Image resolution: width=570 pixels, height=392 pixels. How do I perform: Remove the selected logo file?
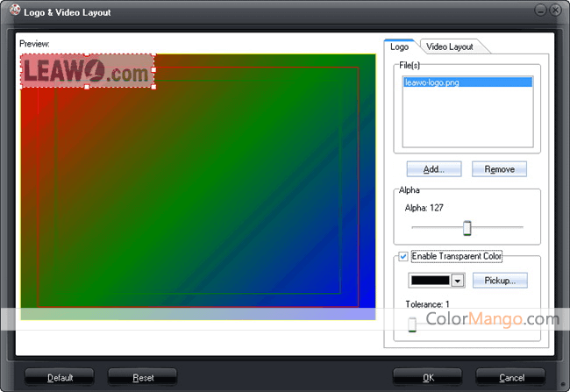click(499, 168)
